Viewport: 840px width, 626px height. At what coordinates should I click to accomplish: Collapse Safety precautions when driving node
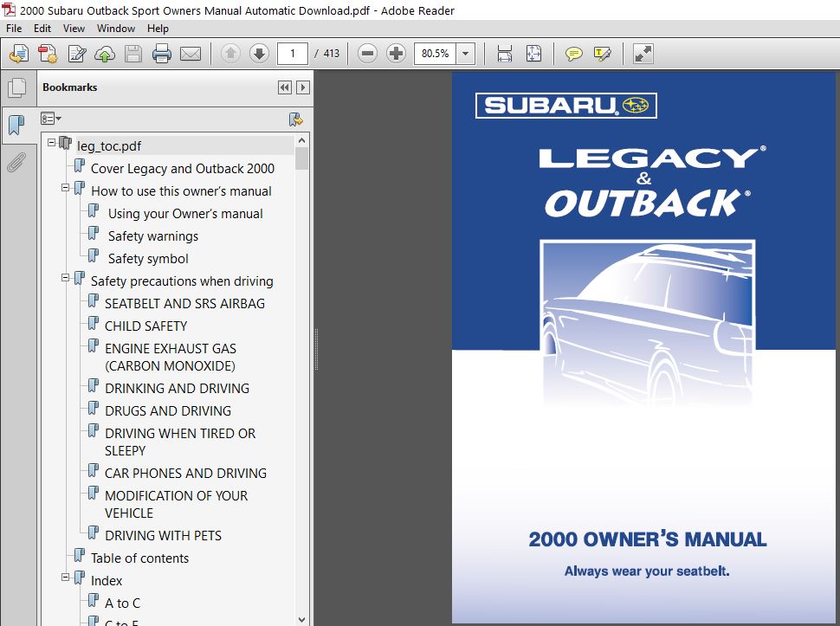pos(65,278)
